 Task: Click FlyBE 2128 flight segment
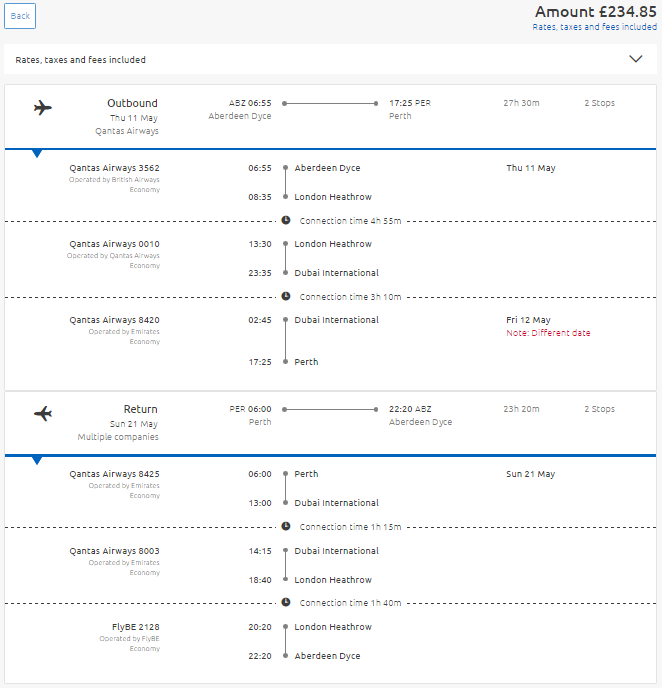point(330,641)
